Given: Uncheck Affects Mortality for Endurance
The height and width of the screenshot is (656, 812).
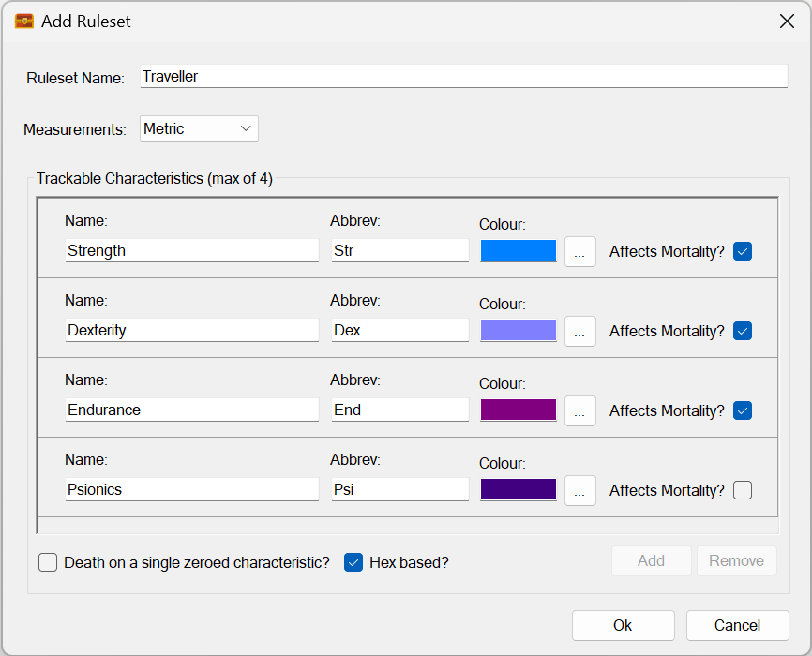Looking at the screenshot, I should pos(743,410).
